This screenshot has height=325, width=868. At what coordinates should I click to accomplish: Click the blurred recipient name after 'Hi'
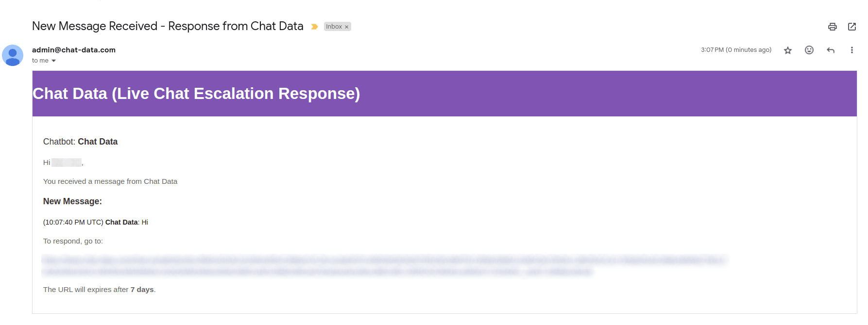[67, 162]
